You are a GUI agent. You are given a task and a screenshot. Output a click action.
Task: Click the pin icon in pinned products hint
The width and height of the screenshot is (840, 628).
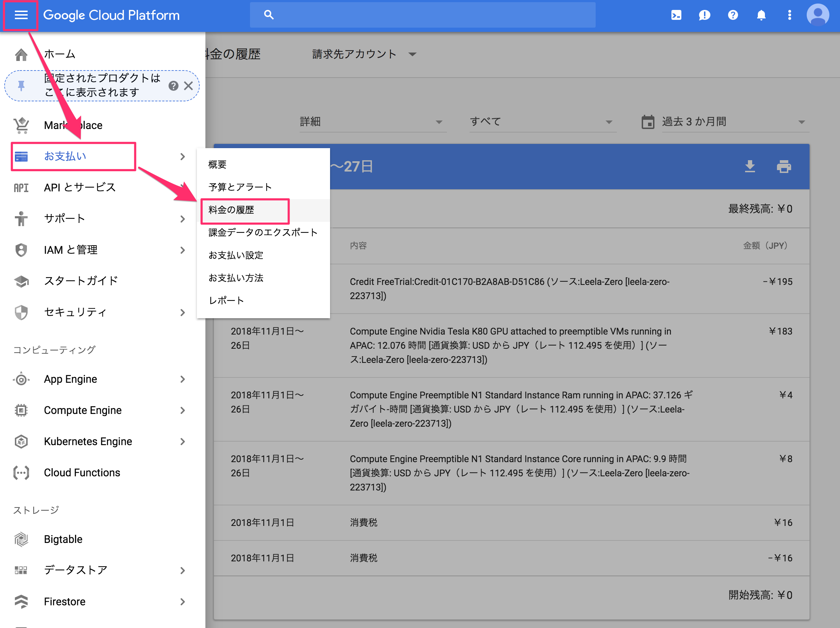click(21, 86)
